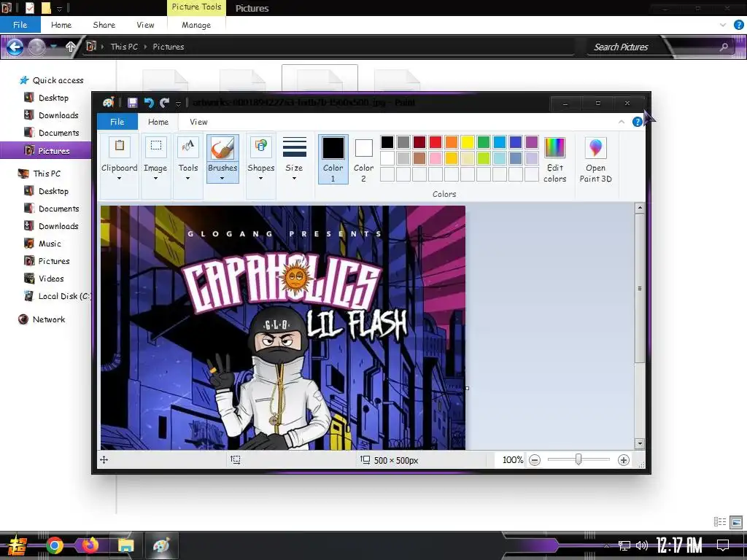
Task: Expand the Tools dropdown arrow
Action: pos(188,179)
